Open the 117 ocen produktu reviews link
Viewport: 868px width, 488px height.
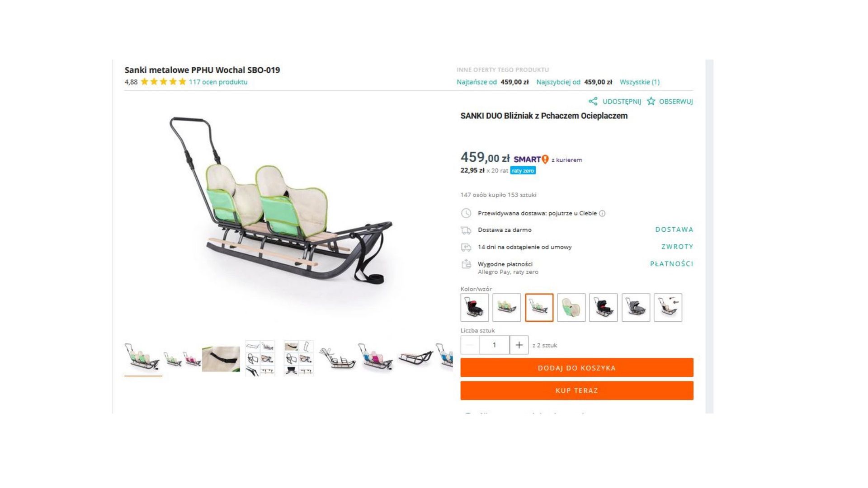218,82
